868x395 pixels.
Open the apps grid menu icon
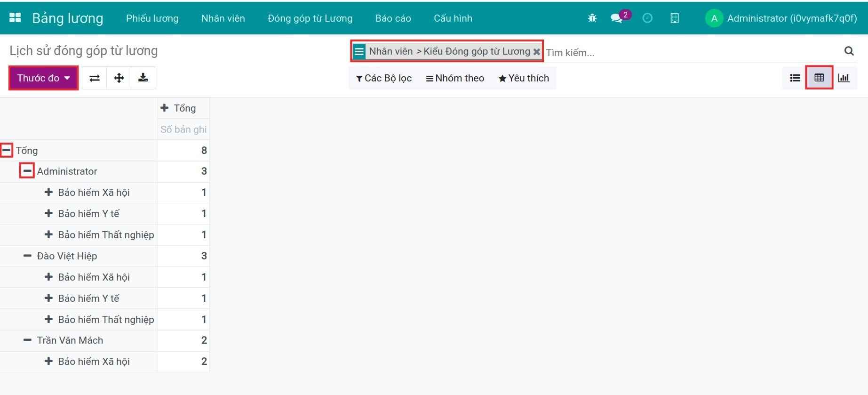point(15,18)
